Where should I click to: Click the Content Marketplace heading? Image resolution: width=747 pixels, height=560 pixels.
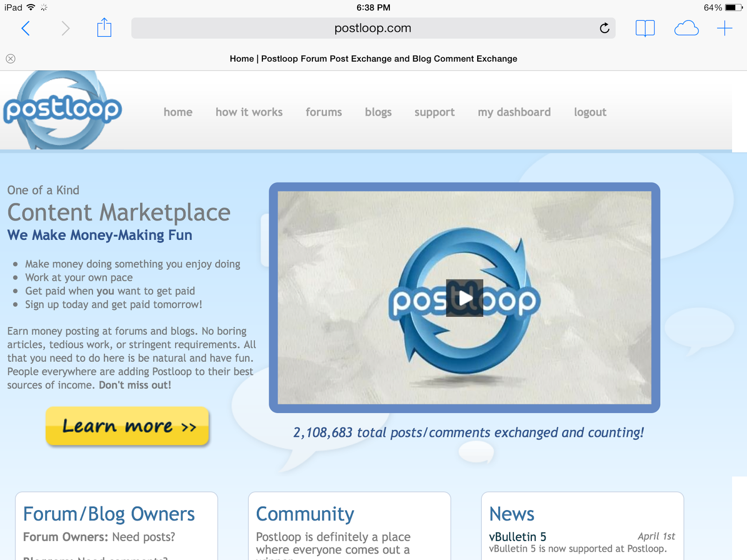[119, 213]
